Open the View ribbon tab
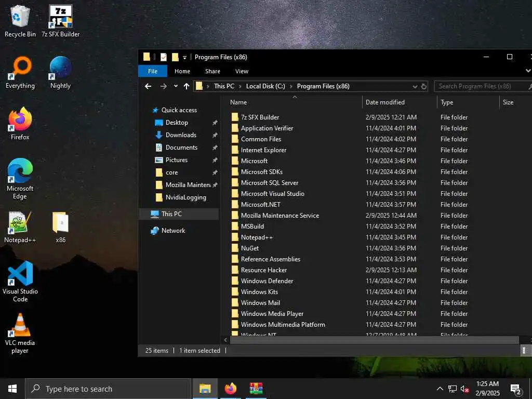The image size is (532, 399). point(242,71)
